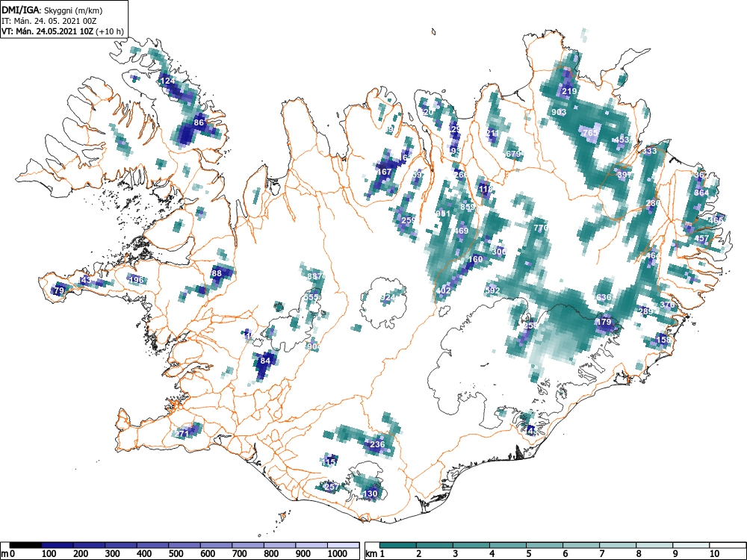Click the 124 visibility value in the Westfjords
747x560 pixels.
167,81
